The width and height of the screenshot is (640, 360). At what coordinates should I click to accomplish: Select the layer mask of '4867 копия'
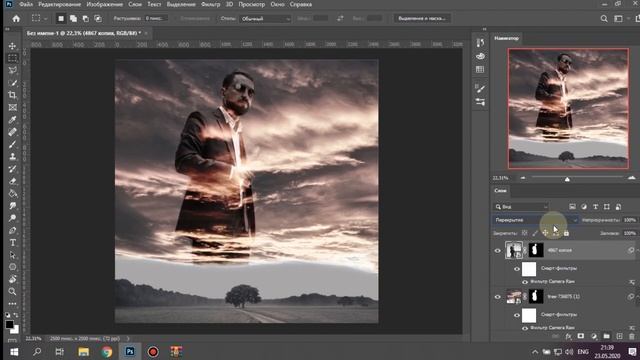tap(536, 250)
